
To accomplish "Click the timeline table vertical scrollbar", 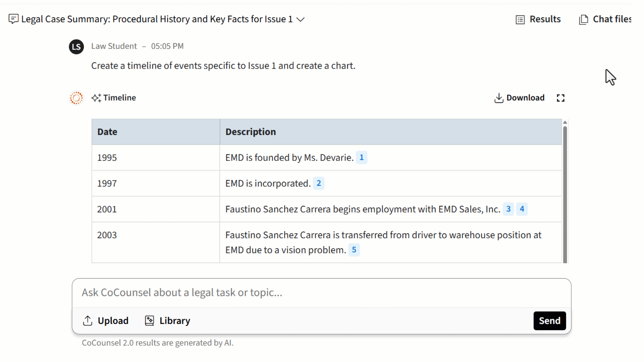I will click(565, 194).
